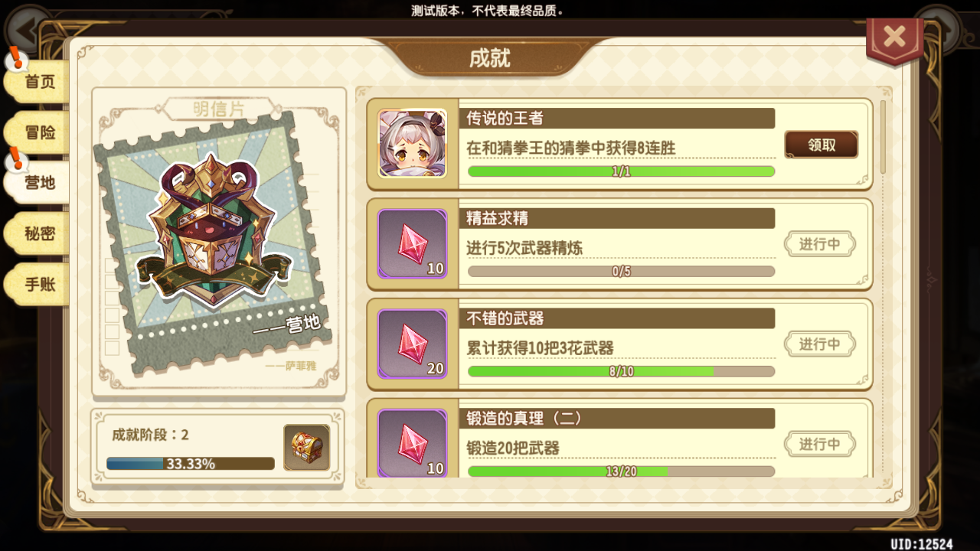The height and width of the screenshot is (551, 980).
Task: Select the 营地 tab
Action: [x=37, y=183]
